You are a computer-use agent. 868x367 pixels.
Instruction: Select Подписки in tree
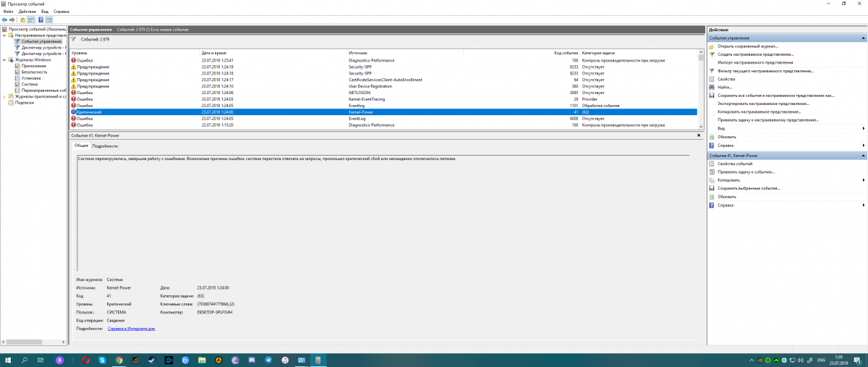25,102
